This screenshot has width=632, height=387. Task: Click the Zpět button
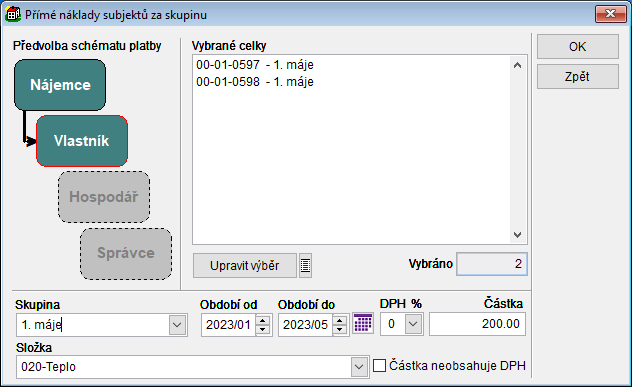[x=578, y=77]
